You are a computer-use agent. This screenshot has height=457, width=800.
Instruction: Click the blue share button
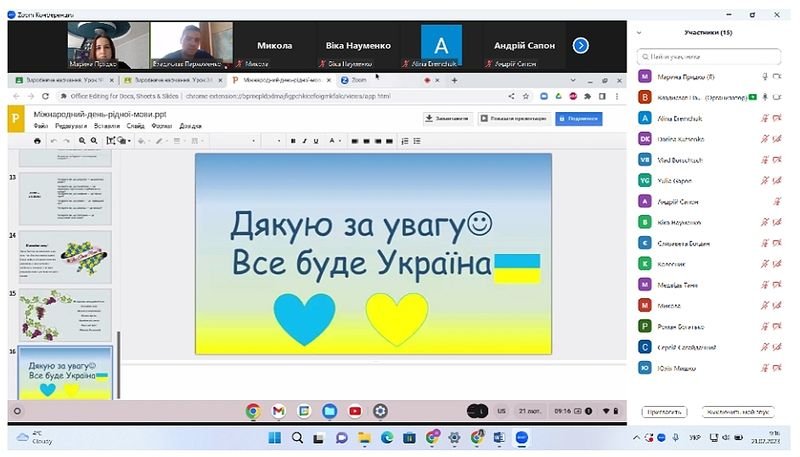coord(580,118)
